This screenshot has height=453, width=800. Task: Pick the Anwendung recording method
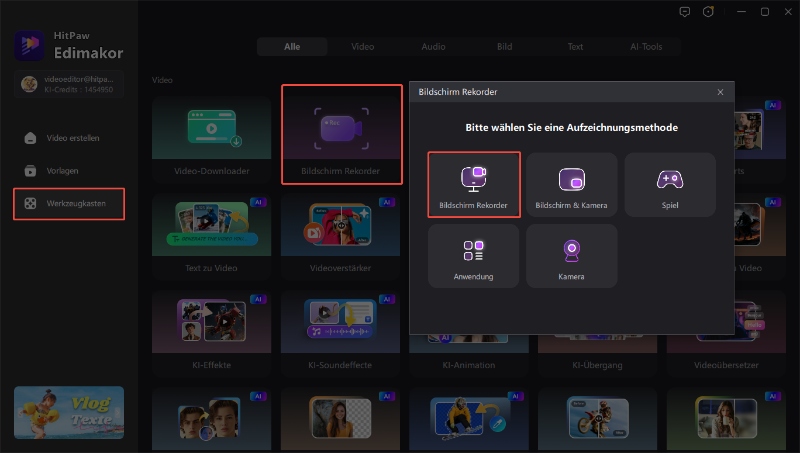coord(473,256)
